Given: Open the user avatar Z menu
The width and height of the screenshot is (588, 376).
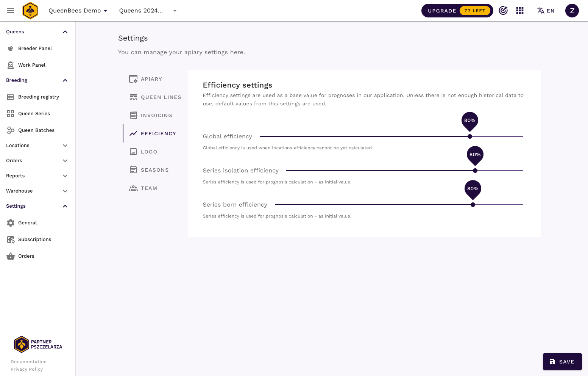Looking at the screenshot, I should 572,11.
